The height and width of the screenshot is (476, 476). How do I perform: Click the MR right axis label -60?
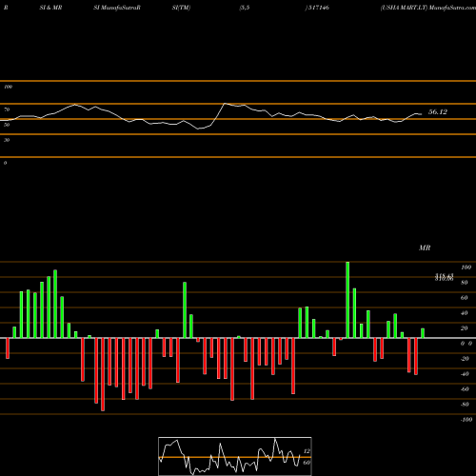[x=465, y=389]
